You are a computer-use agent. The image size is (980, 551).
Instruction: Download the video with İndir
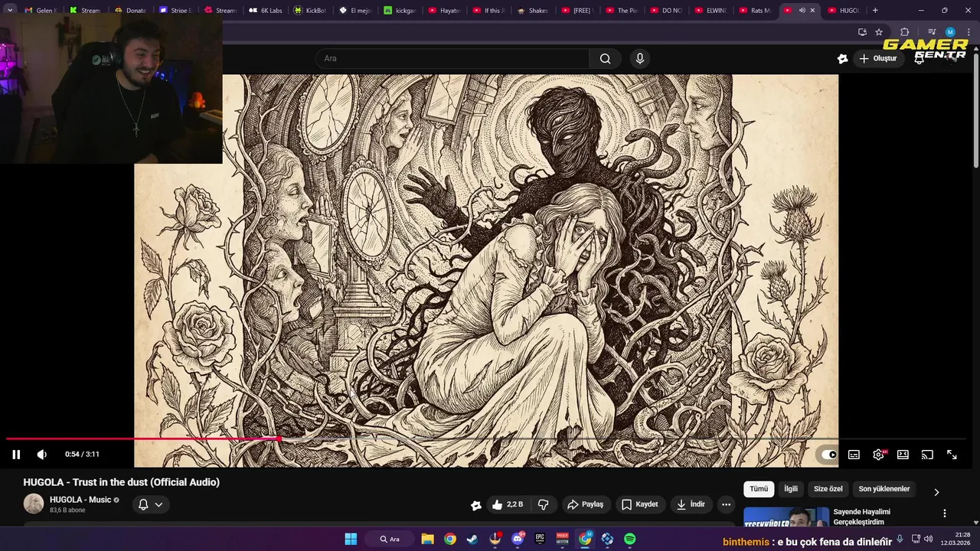point(691,504)
